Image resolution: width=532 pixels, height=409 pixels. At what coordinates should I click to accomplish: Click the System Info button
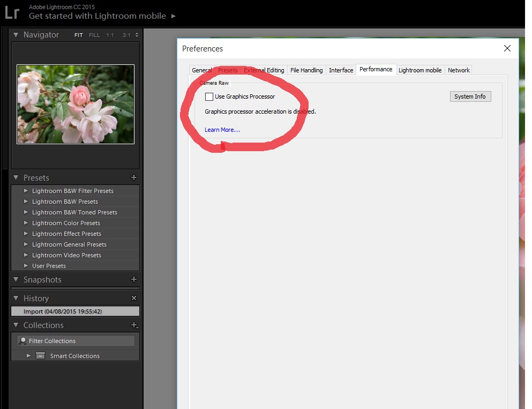pyautogui.click(x=470, y=96)
